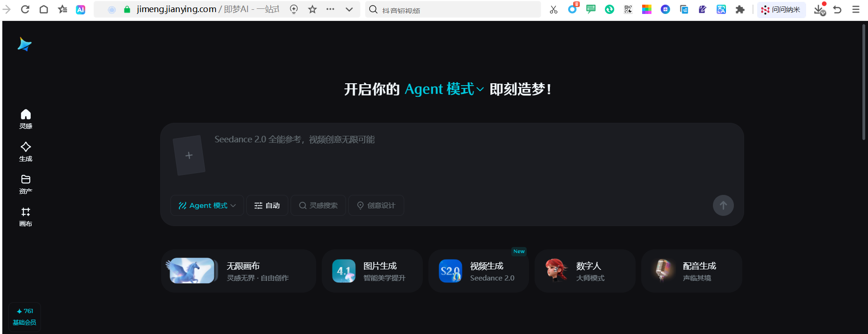Open the favorites list star icon
Image resolution: width=868 pixels, height=334 pixels.
62,9
